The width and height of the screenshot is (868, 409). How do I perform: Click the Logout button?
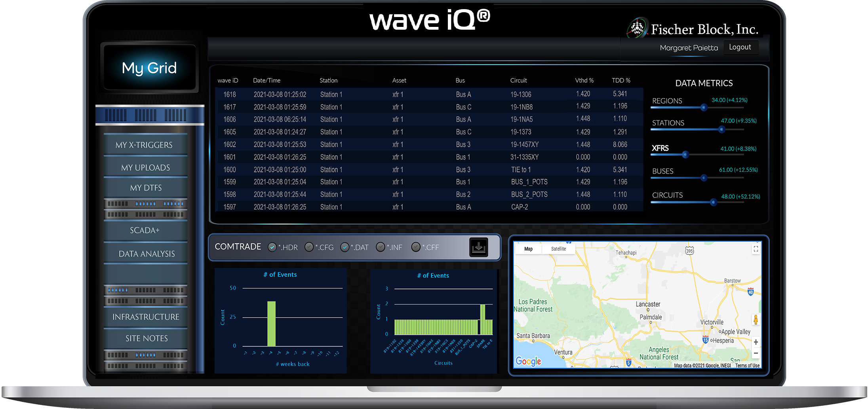(740, 47)
